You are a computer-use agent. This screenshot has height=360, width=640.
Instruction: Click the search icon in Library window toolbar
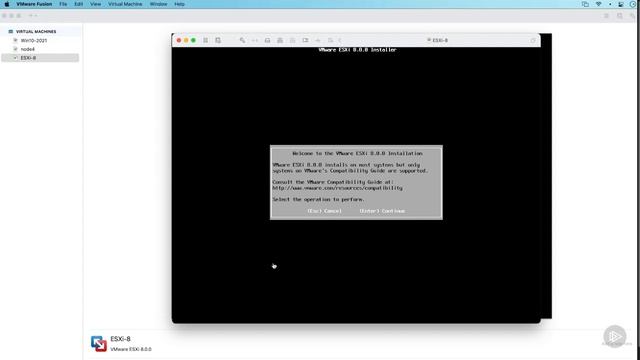(x=620, y=16)
